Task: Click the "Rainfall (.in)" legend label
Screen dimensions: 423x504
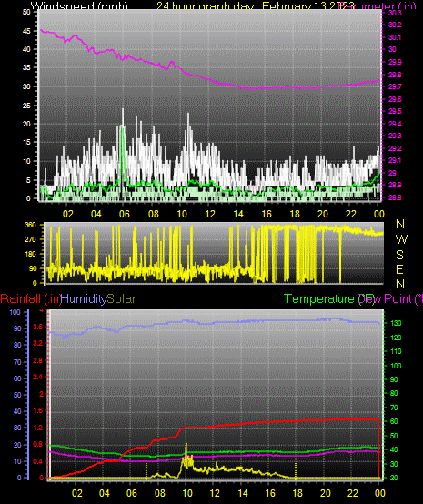Action: (31, 299)
